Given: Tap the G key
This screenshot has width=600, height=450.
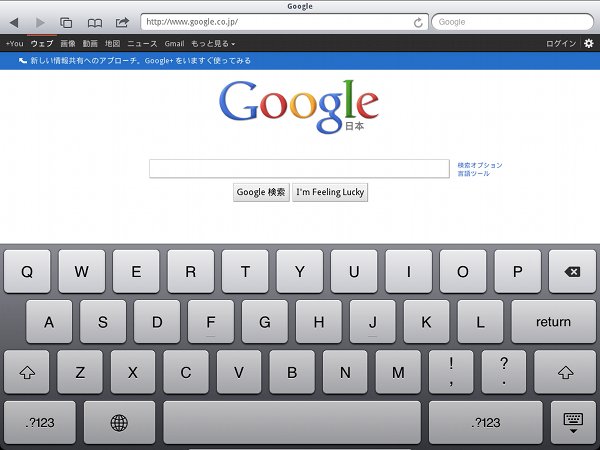Looking at the screenshot, I should 265,322.
